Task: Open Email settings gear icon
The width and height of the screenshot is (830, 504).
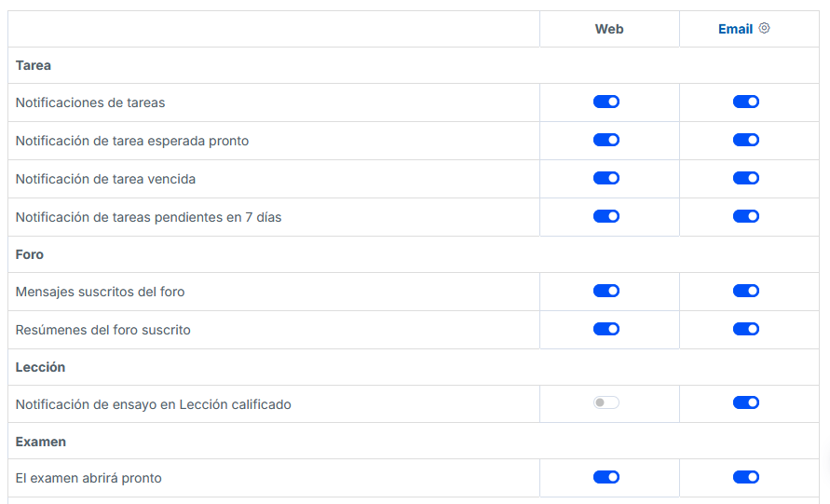Action: pyautogui.click(x=765, y=29)
